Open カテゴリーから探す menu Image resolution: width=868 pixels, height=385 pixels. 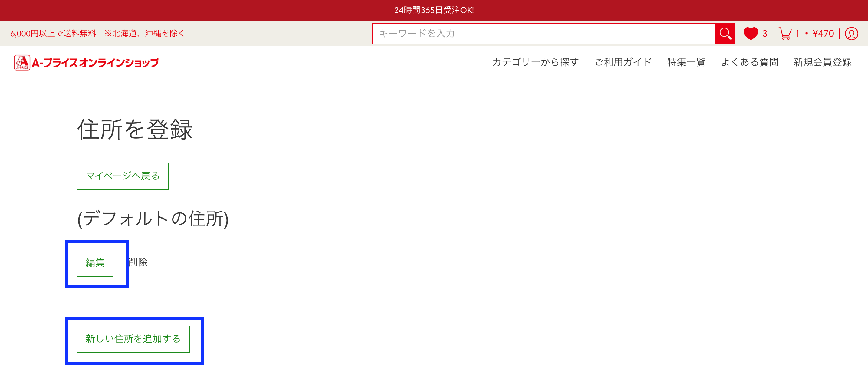[x=535, y=62]
